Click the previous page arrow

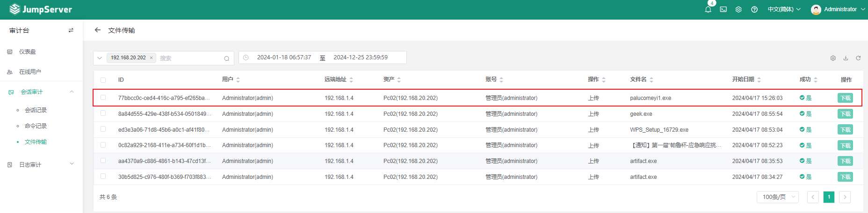813,197
